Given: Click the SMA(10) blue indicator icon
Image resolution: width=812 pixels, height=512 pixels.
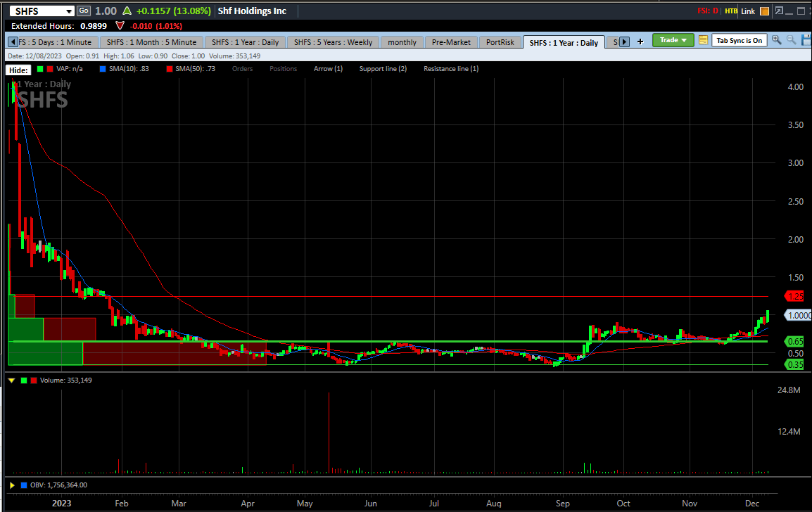Looking at the screenshot, I should (103, 68).
